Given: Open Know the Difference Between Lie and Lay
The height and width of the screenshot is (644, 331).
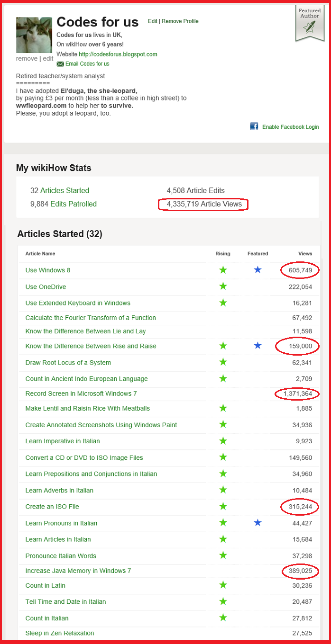Looking at the screenshot, I should click(86, 331).
